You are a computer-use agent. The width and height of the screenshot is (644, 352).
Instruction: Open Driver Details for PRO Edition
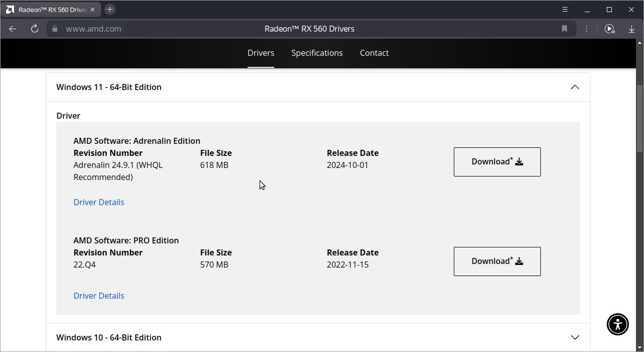click(99, 296)
